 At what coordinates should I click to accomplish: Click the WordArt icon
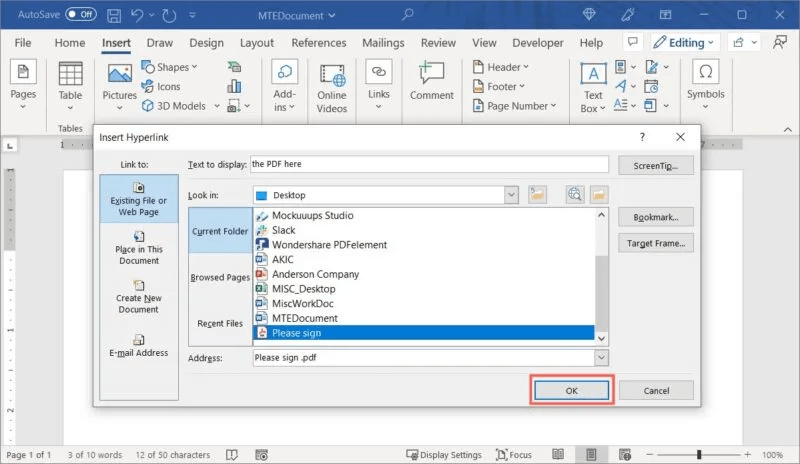click(620, 86)
